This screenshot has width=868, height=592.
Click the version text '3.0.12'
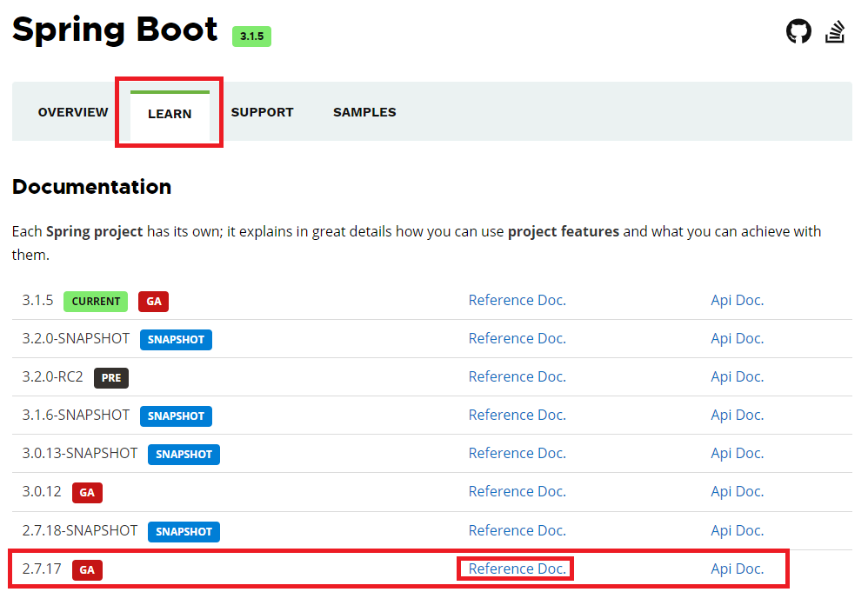coord(42,491)
